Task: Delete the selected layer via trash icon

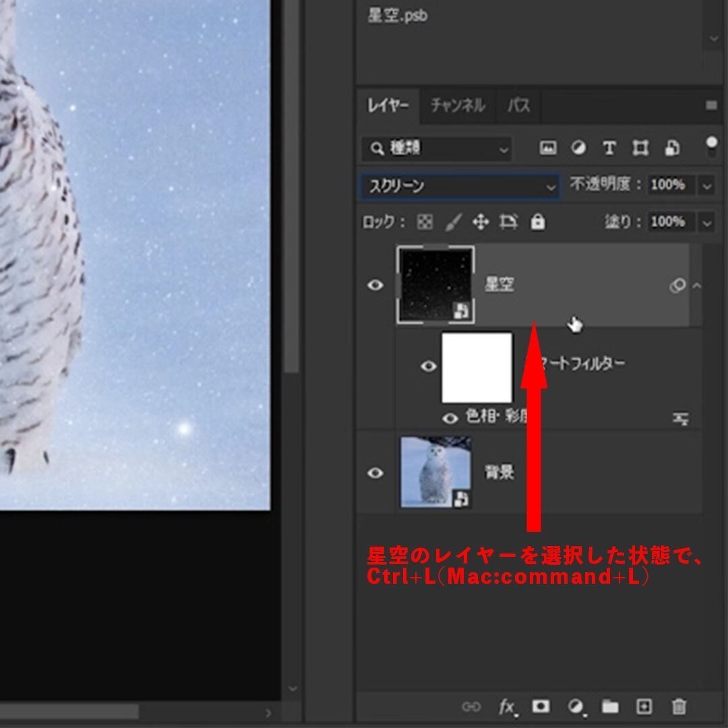Action: tap(679, 707)
